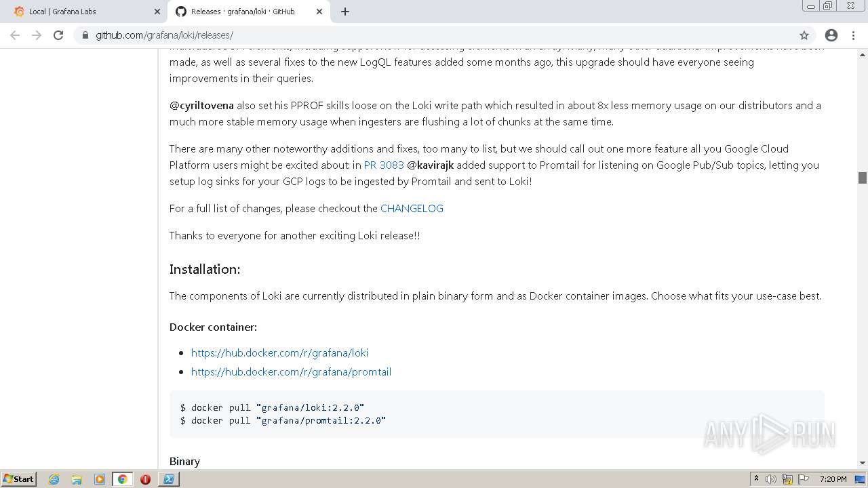Viewport: 868px width, 488px height.
Task: Open Windows Media Player from taskbar
Action: [x=100, y=479]
